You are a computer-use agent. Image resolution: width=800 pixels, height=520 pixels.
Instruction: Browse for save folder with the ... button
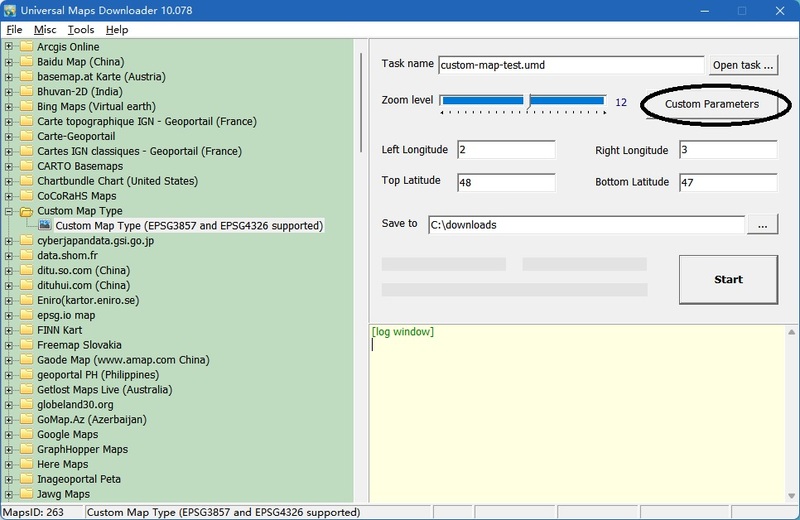click(762, 226)
